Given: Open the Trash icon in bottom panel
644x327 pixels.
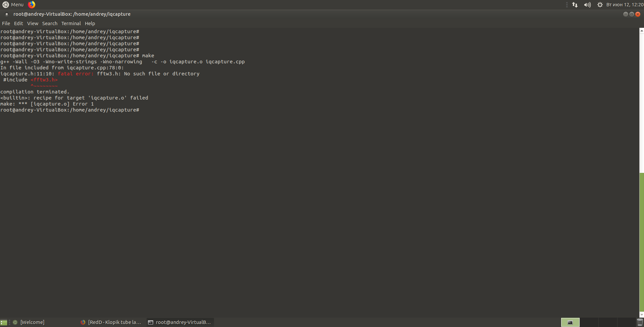Looking at the screenshot, I should click(x=640, y=322).
